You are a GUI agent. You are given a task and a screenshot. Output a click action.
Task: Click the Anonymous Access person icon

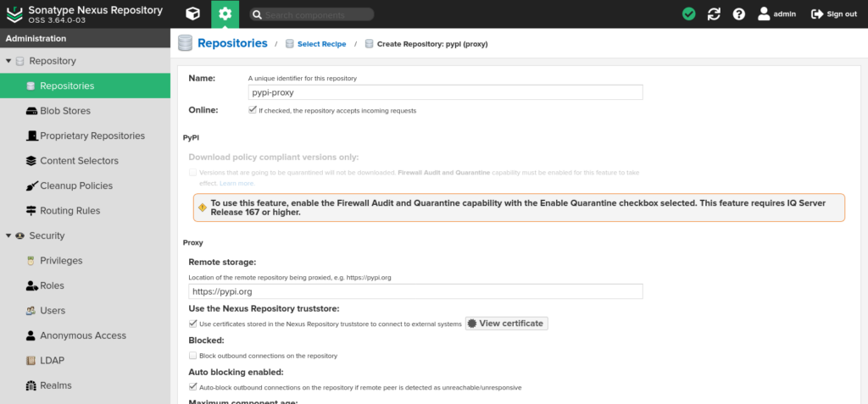[31, 335]
